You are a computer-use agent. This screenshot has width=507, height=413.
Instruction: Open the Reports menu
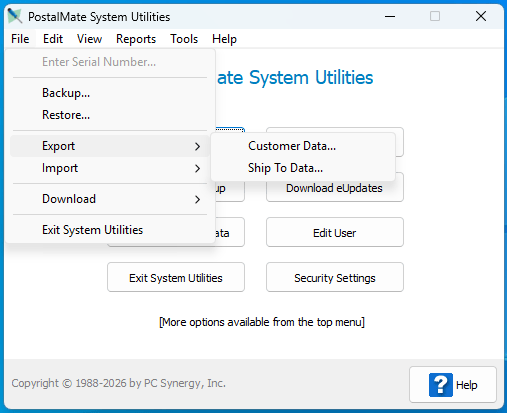[136, 39]
